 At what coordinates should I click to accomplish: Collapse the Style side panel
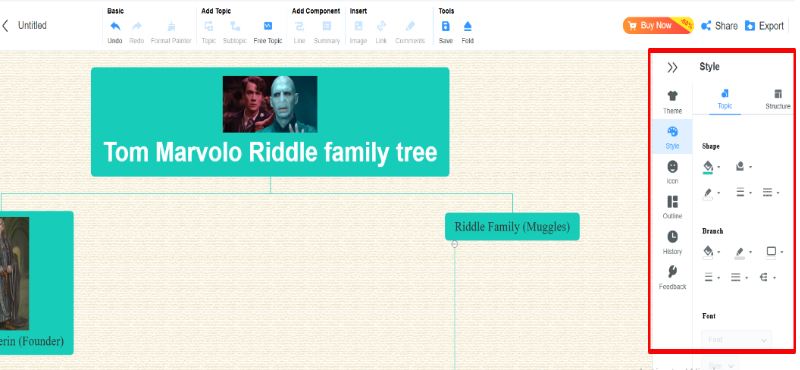(672, 67)
